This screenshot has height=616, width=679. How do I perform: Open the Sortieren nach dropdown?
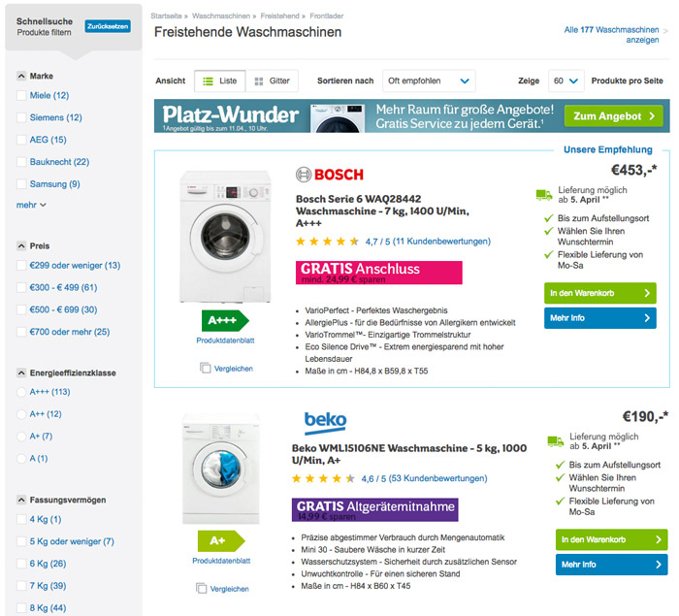tap(428, 81)
